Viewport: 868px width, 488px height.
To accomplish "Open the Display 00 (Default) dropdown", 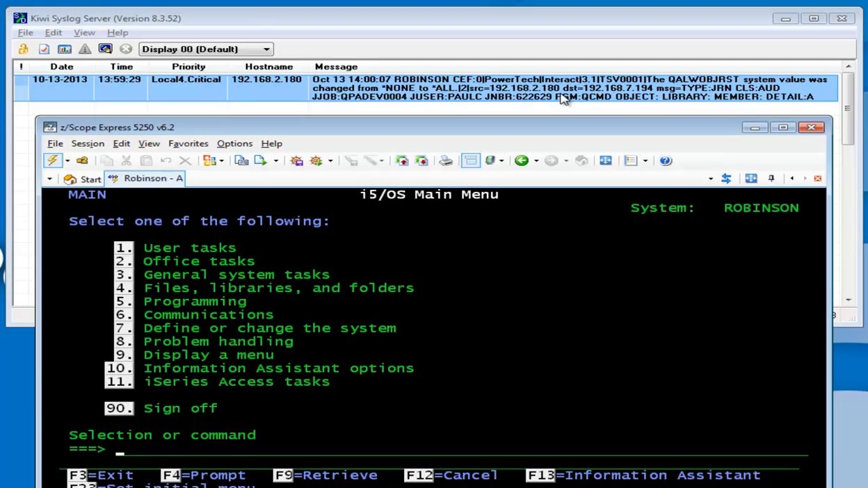I will click(x=205, y=49).
